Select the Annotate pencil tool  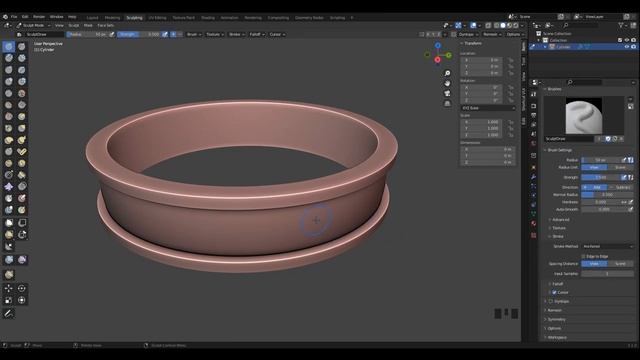pos(9,313)
